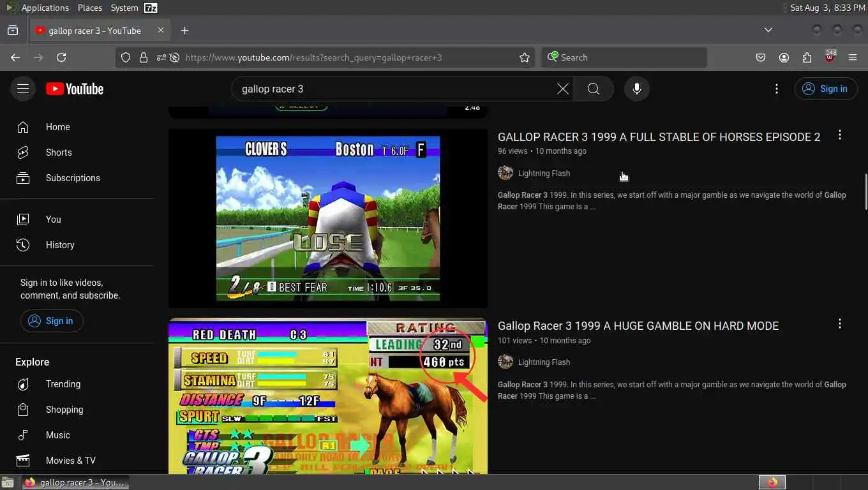Screen dimensions: 868x490
Task: Open YouTube settings three-dot menu
Action: (777, 89)
